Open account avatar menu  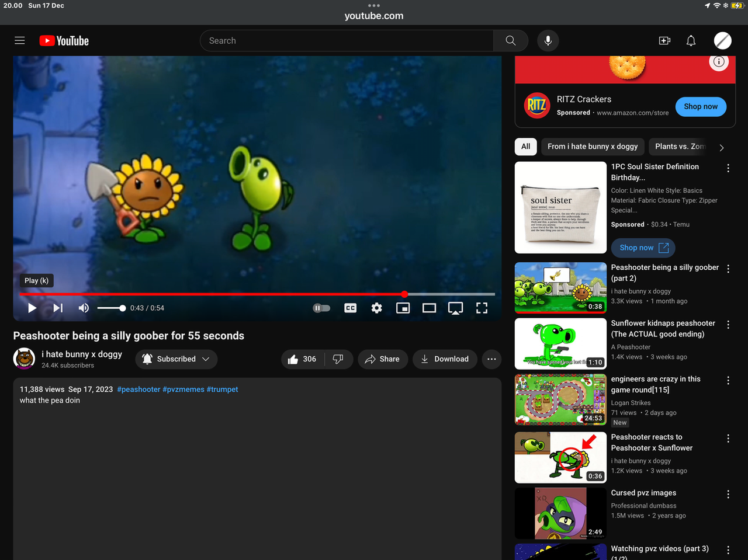pos(723,41)
